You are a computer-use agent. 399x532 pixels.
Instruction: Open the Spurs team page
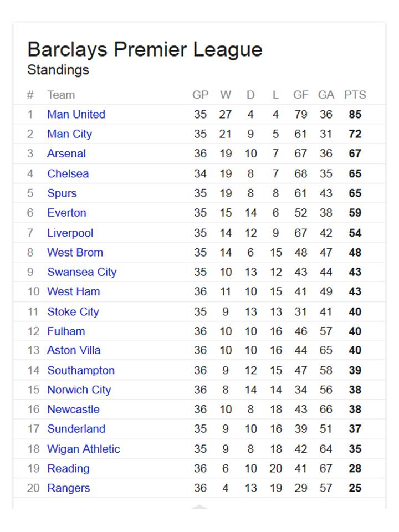(x=62, y=193)
